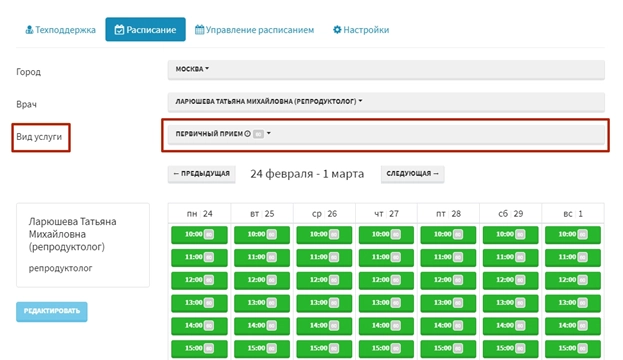Image resolution: width=623 pixels, height=360 pixels.
Task: Choose the 10:00 slot on Wednesday 26
Action: [x=324, y=234]
